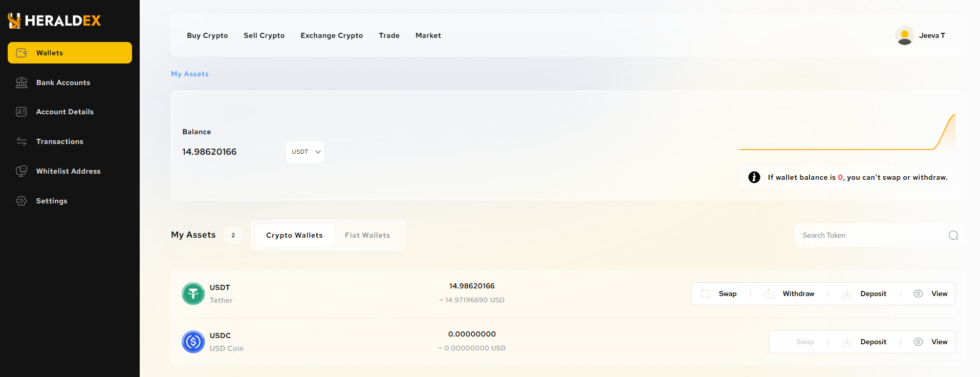Click the Transactions arrows icon
The width and height of the screenshot is (980, 377).
(21, 141)
